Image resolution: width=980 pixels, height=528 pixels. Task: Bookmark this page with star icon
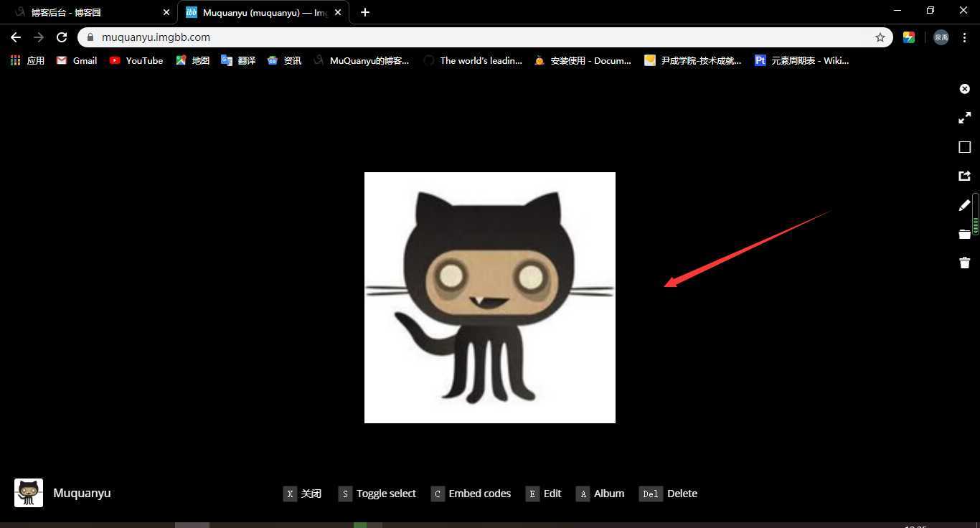coord(880,37)
